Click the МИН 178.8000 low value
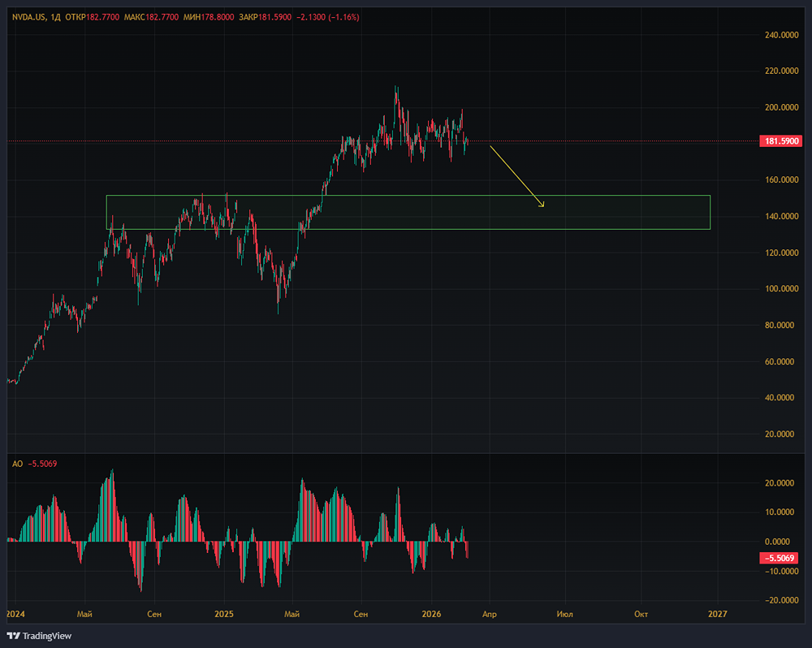The image size is (812, 648). click(209, 17)
